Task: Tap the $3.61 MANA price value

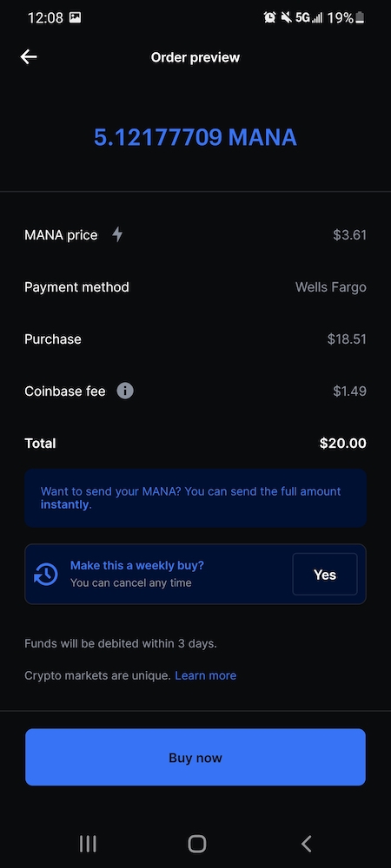Action: pos(349,234)
